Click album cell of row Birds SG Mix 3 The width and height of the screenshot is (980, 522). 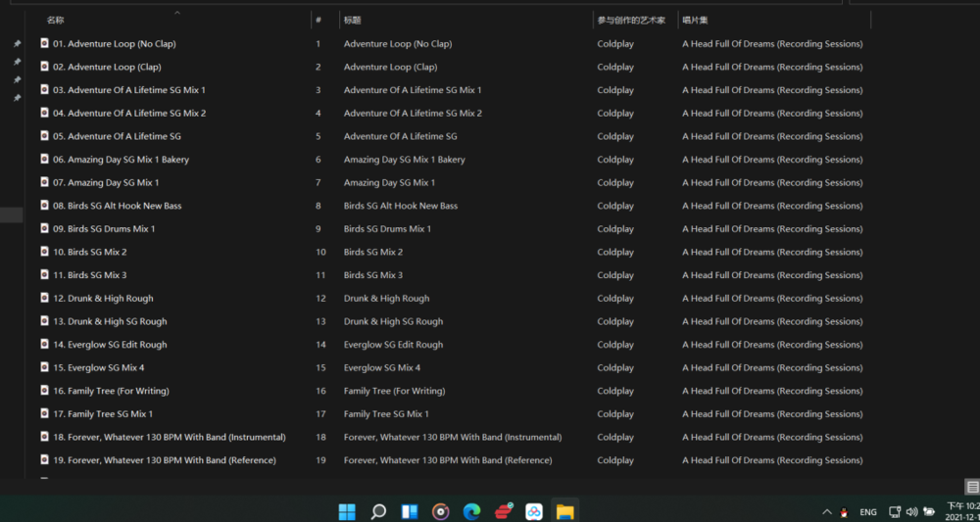point(772,275)
